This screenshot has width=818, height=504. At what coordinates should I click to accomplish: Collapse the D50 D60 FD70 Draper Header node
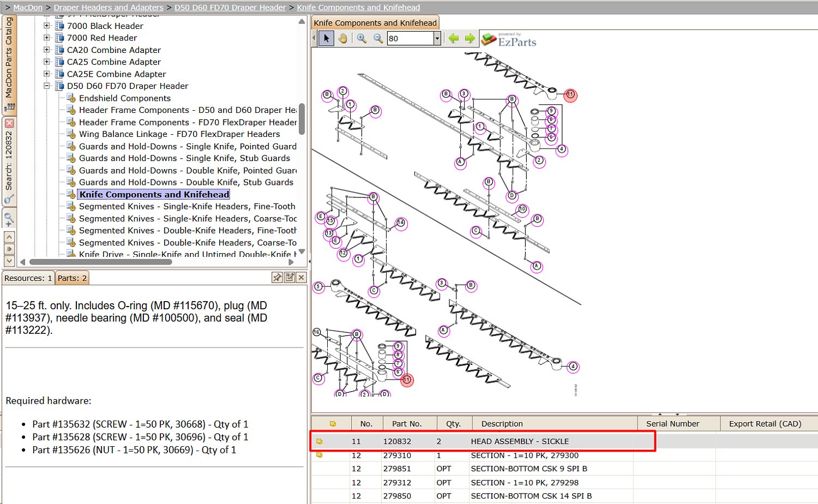(47, 86)
